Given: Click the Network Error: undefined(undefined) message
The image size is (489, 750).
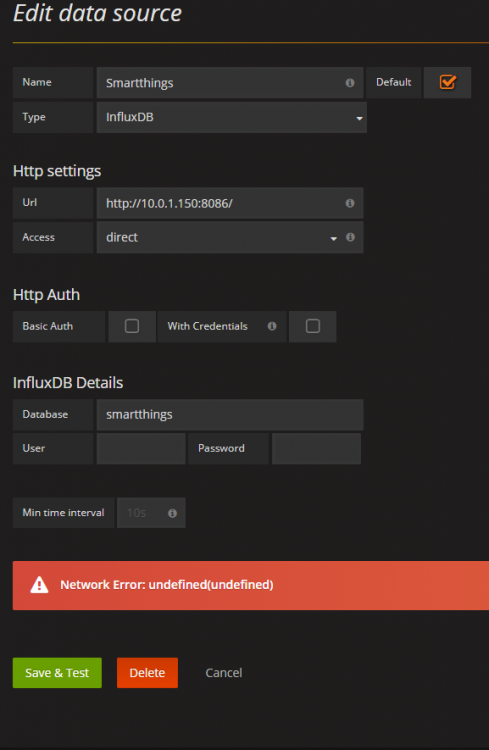Looking at the screenshot, I should (x=167, y=585).
